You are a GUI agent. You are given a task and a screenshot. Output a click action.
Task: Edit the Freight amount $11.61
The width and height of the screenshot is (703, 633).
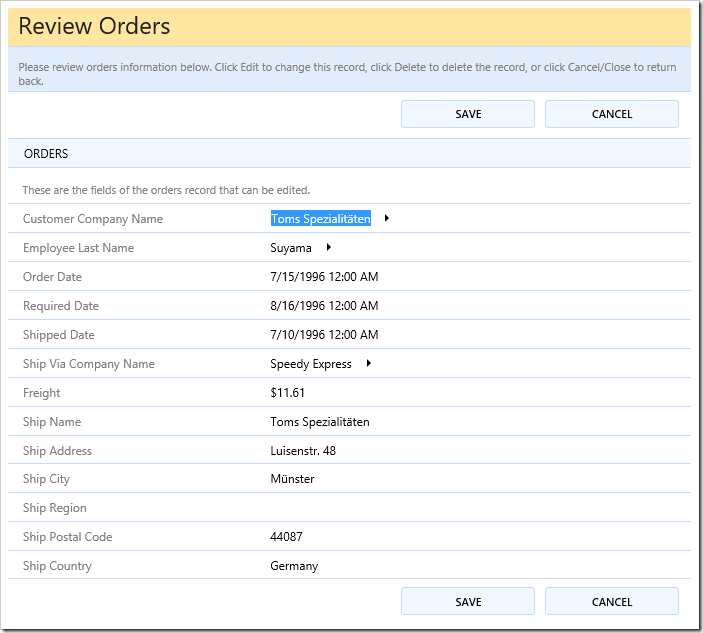point(288,393)
